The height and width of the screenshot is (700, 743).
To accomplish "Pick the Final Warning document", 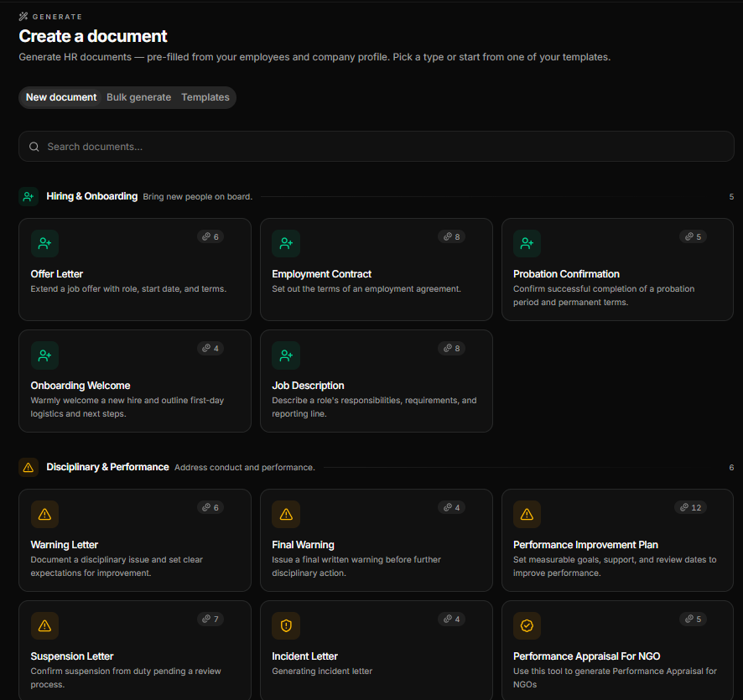I will tap(377, 541).
